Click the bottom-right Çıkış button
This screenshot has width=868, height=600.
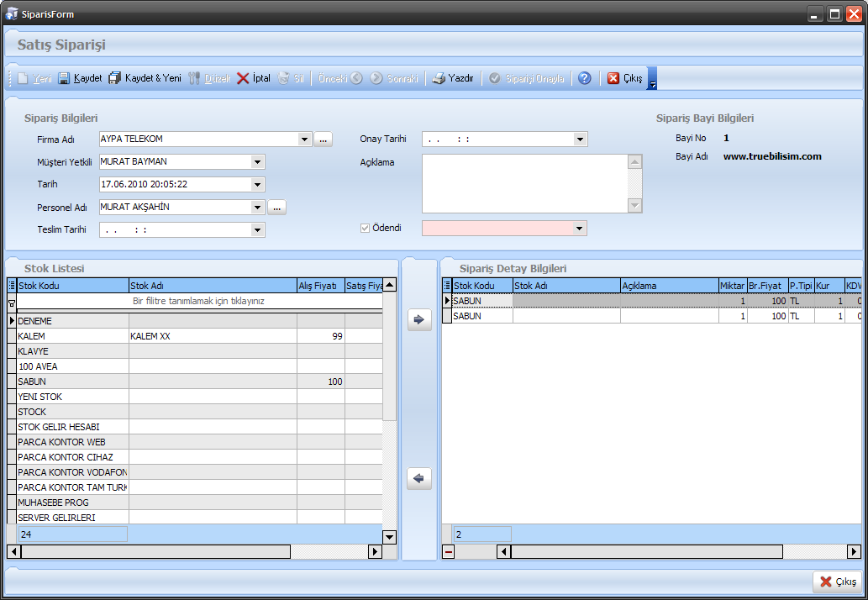838,582
